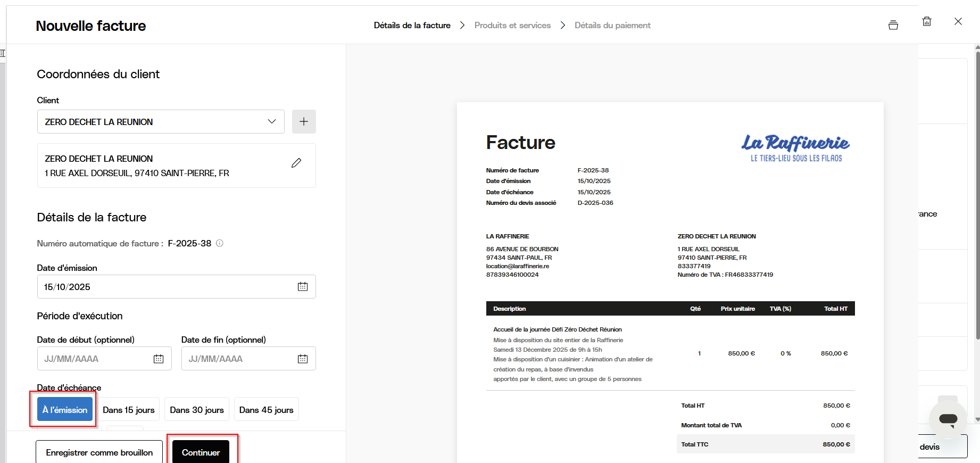Open the chat support bubble
Screen dimensions: 980x463
click(948, 419)
